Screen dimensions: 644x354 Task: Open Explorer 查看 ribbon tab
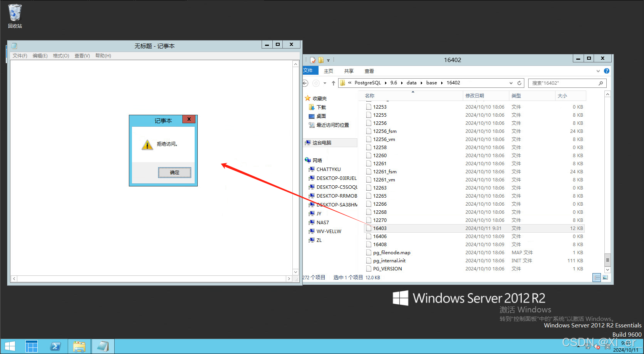pyautogui.click(x=369, y=71)
